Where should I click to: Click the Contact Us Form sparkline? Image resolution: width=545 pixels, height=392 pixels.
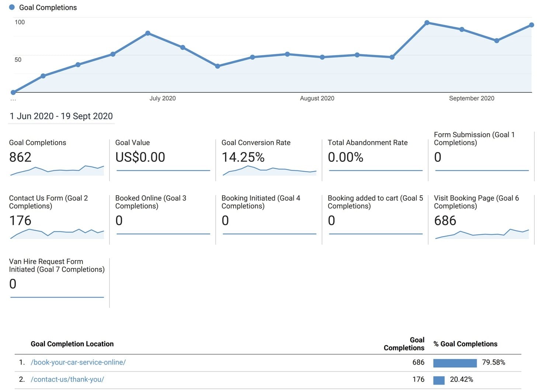point(57,234)
